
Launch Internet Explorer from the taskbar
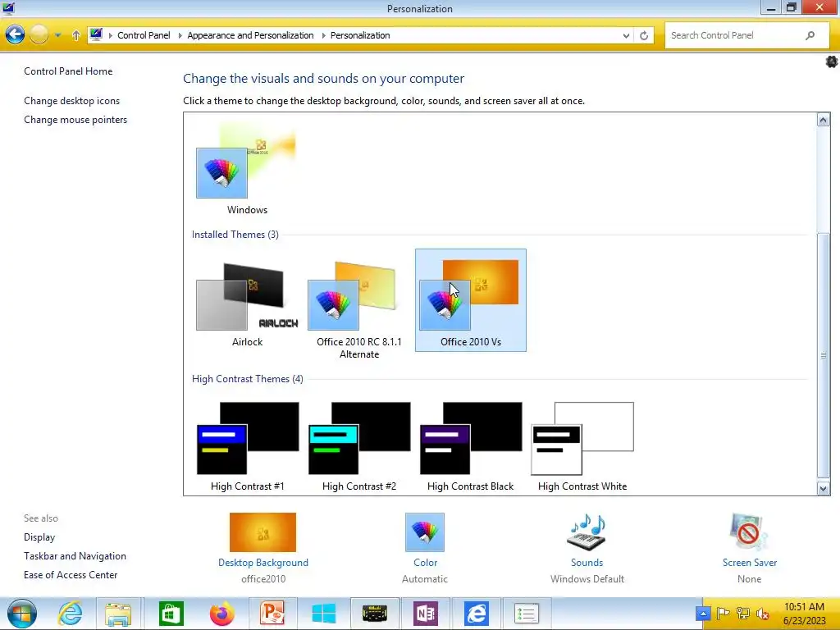(71, 614)
